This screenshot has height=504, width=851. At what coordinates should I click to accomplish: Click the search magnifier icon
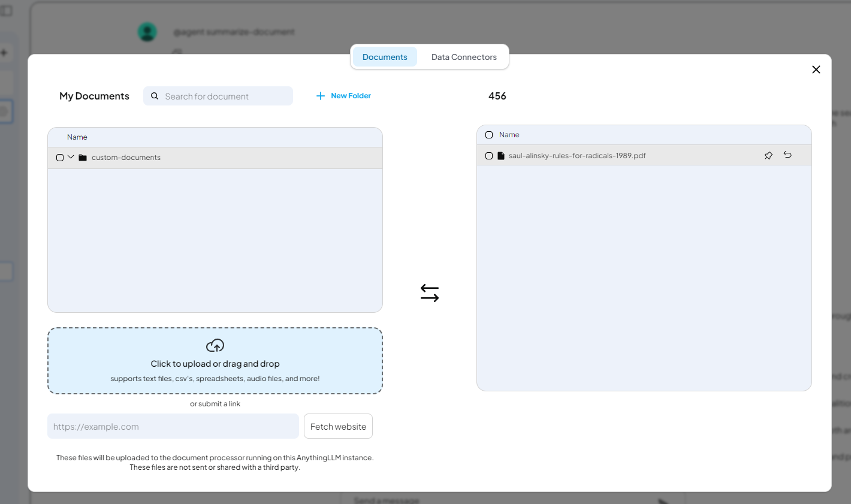click(155, 96)
